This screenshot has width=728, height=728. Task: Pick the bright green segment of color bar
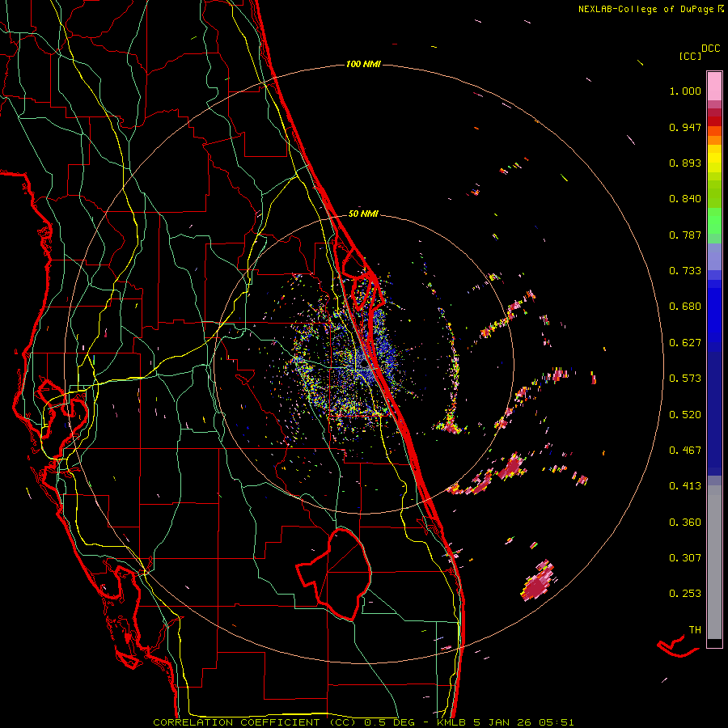[x=714, y=221]
